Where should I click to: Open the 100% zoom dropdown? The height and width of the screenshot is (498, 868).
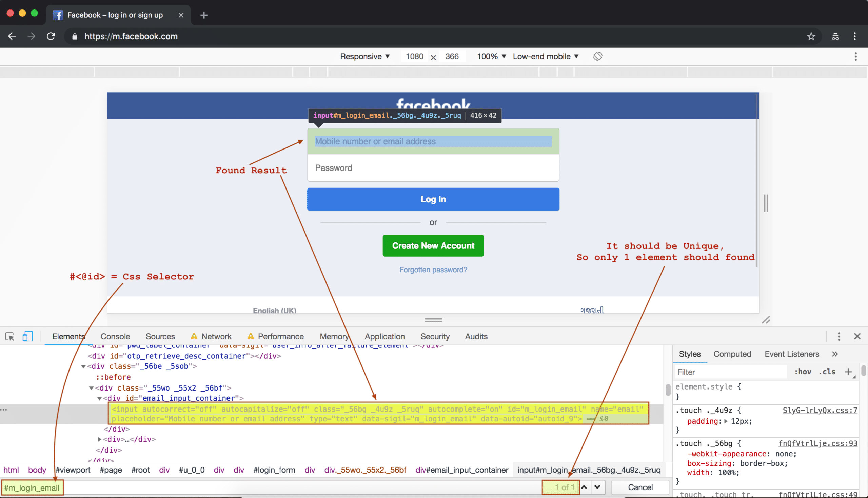(x=491, y=56)
